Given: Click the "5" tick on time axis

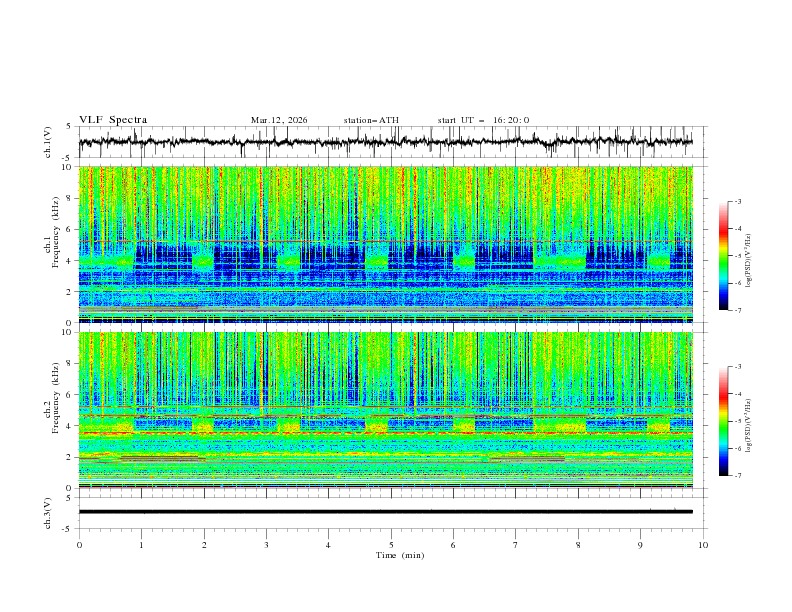Looking at the screenshot, I should [x=391, y=545].
